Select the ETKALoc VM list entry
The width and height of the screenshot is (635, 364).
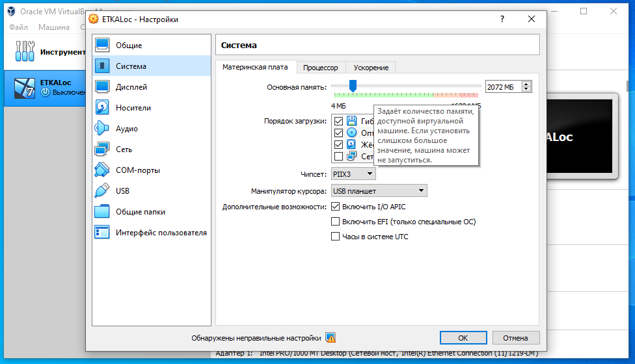45,88
